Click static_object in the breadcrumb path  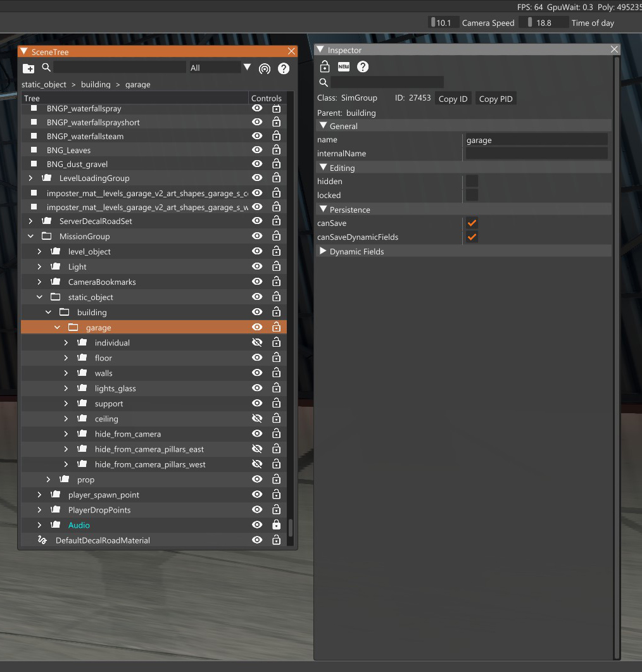pyautogui.click(x=44, y=84)
